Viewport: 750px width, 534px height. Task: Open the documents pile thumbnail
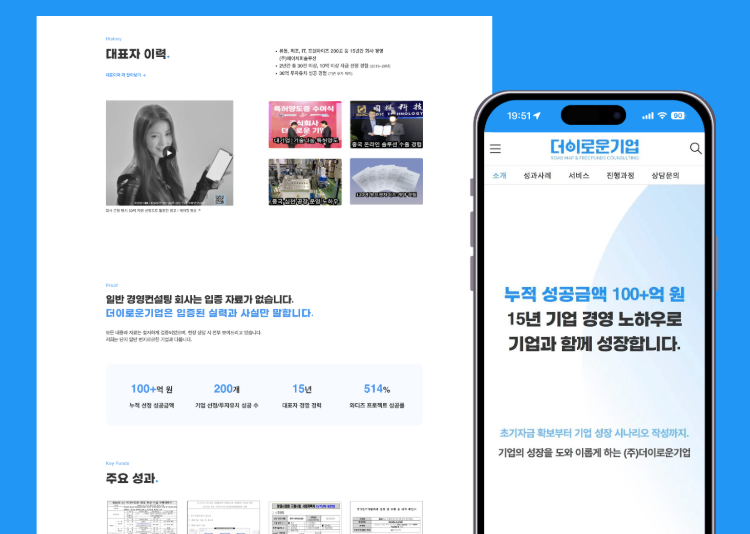[x=386, y=182]
